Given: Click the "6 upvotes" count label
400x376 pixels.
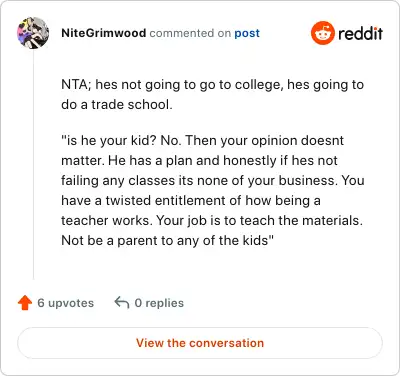Looking at the screenshot, I should (x=66, y=303).
